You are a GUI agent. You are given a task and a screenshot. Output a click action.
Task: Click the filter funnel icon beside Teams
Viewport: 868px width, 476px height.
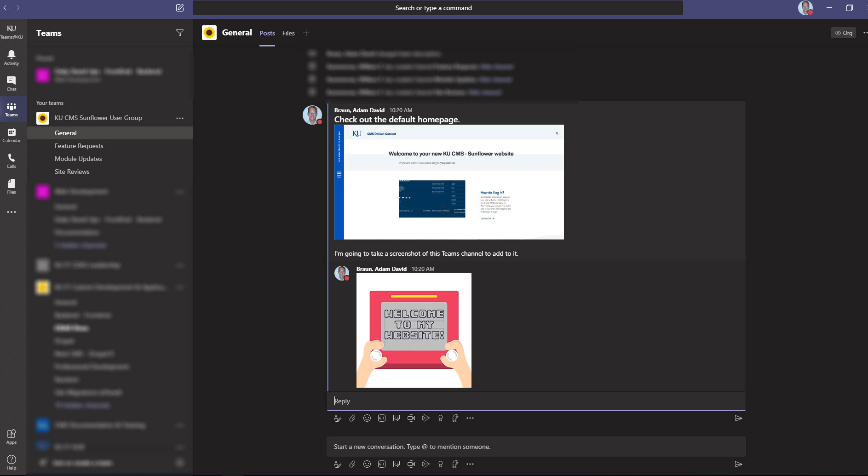tap(180, 33)
